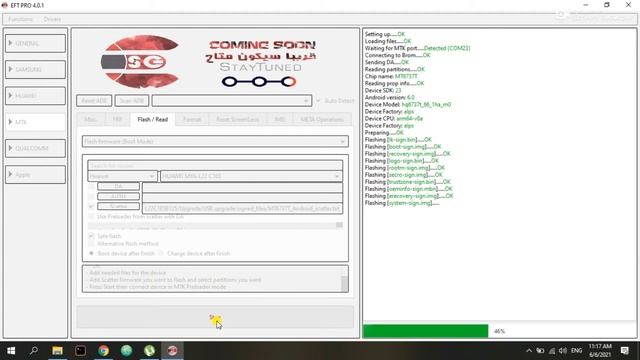Enable Alternative flash method checkbox
This screenshot has height=360, width=640.
(91, 244)
